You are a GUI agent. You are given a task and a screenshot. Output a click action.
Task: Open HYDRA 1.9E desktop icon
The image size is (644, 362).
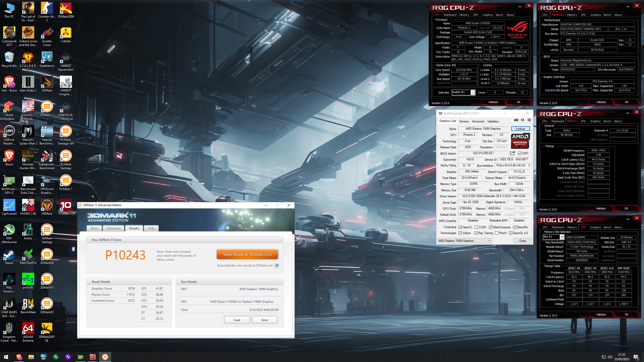click(28, 207)
